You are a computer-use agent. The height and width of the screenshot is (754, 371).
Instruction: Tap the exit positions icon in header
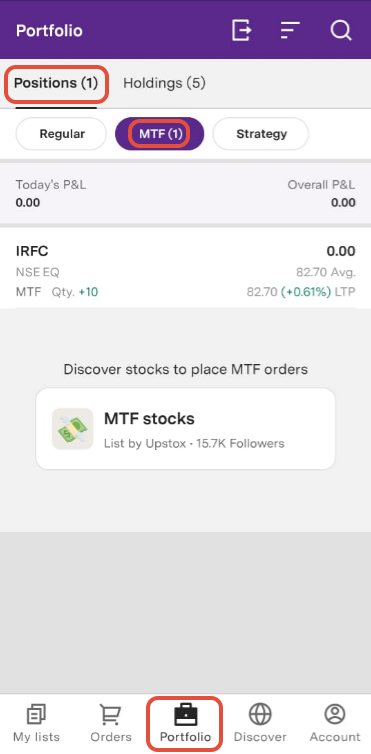click(x=242, y=30)
